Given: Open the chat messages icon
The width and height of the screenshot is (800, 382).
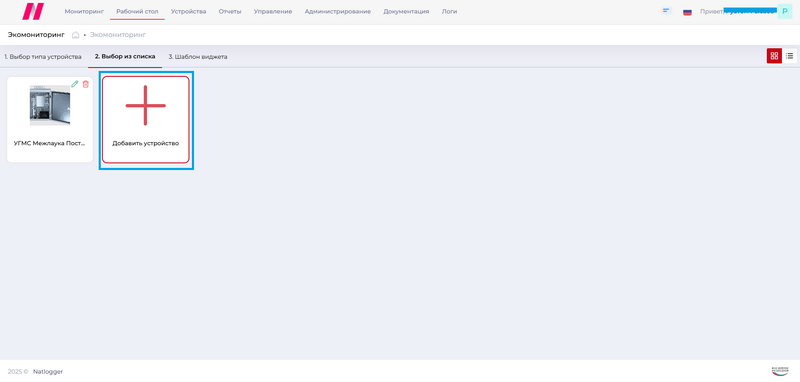Looking at the screenshot, I should (666, 11).
